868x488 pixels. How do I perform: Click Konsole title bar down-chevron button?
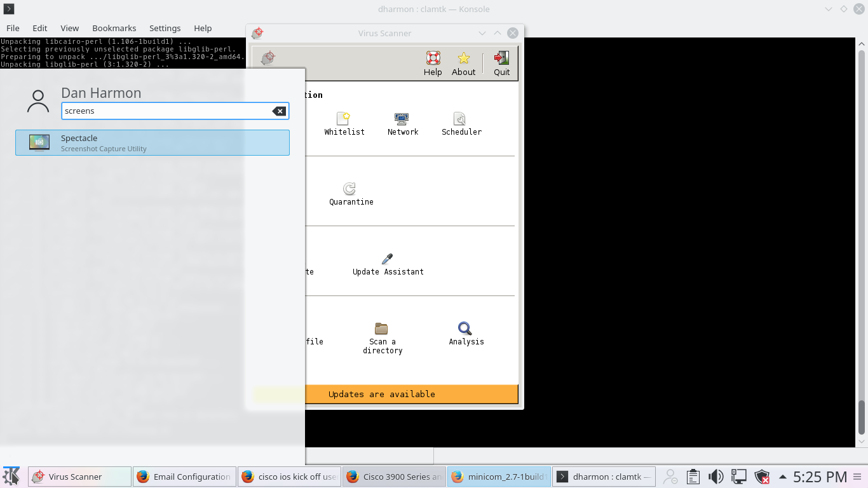coord(829,9)
